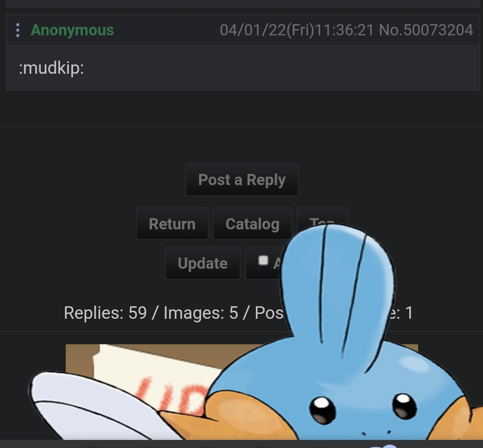Open the Catalog

(x=252, y=224)
